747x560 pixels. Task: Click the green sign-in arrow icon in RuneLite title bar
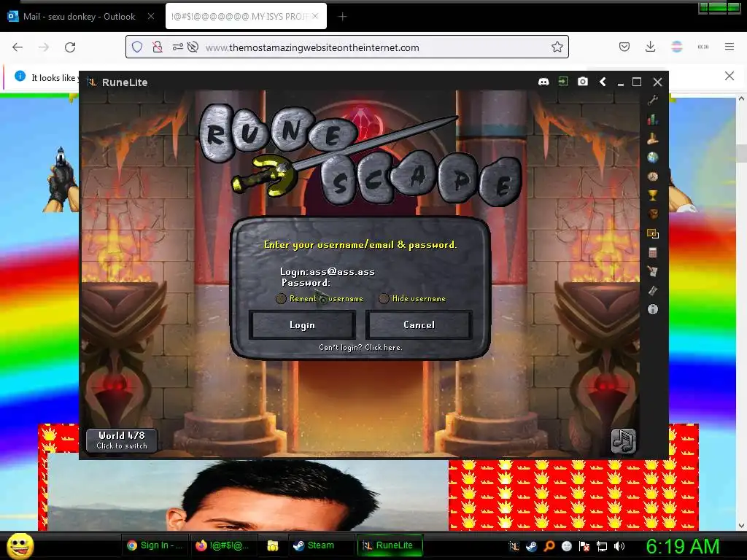[x=563, y=82]
